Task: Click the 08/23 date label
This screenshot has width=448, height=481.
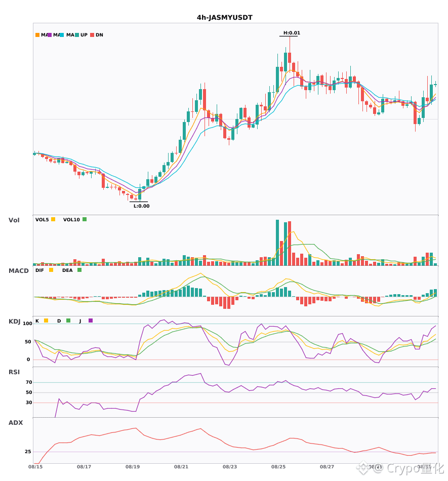Action: pyautogui.click(x=230, y=467)
